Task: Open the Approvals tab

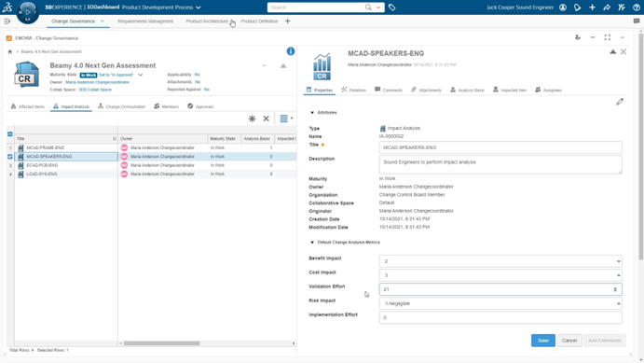Action: 200,106
